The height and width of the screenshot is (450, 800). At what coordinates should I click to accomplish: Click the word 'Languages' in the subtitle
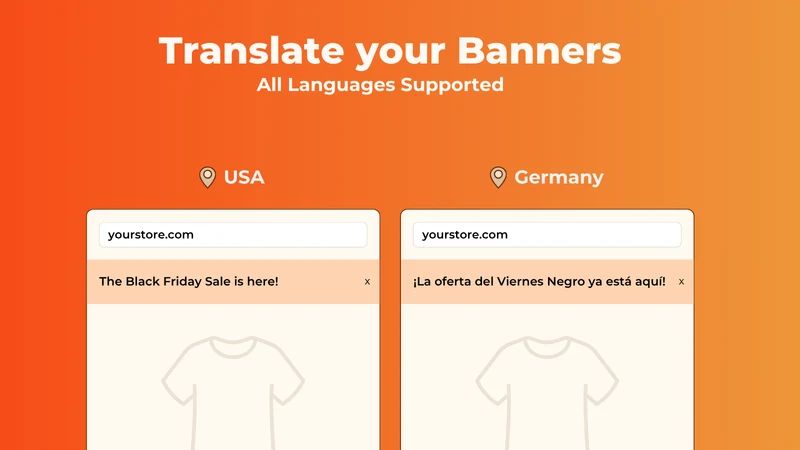[x=341, y=86]
